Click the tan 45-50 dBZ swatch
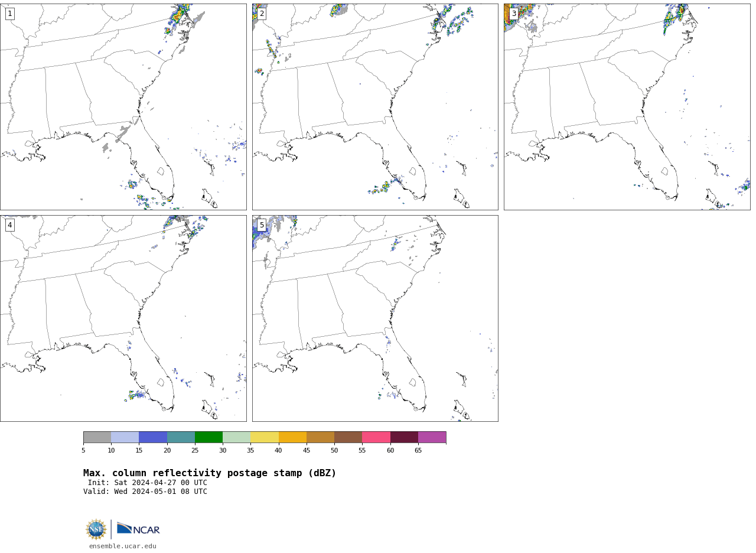The height and width of the screenshot is (553, 756). 320,437
